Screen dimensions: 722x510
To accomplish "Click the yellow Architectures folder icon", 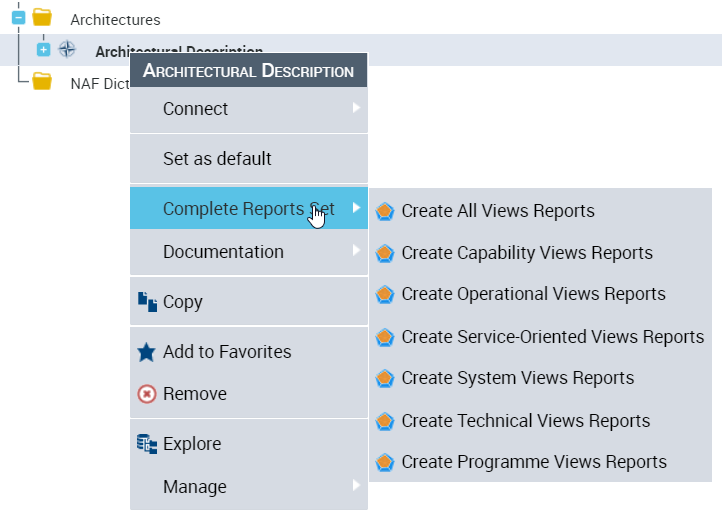I will (41, 18).
